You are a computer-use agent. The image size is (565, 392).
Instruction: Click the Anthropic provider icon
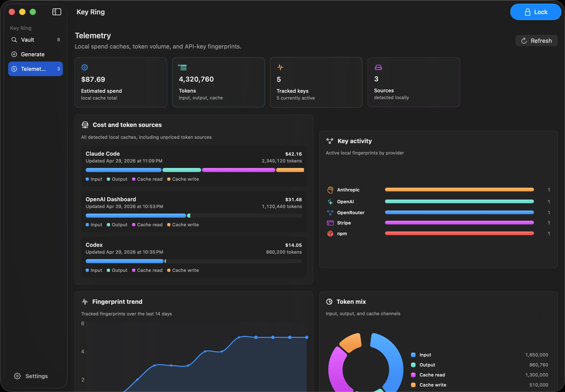click(x=330, y=190)
